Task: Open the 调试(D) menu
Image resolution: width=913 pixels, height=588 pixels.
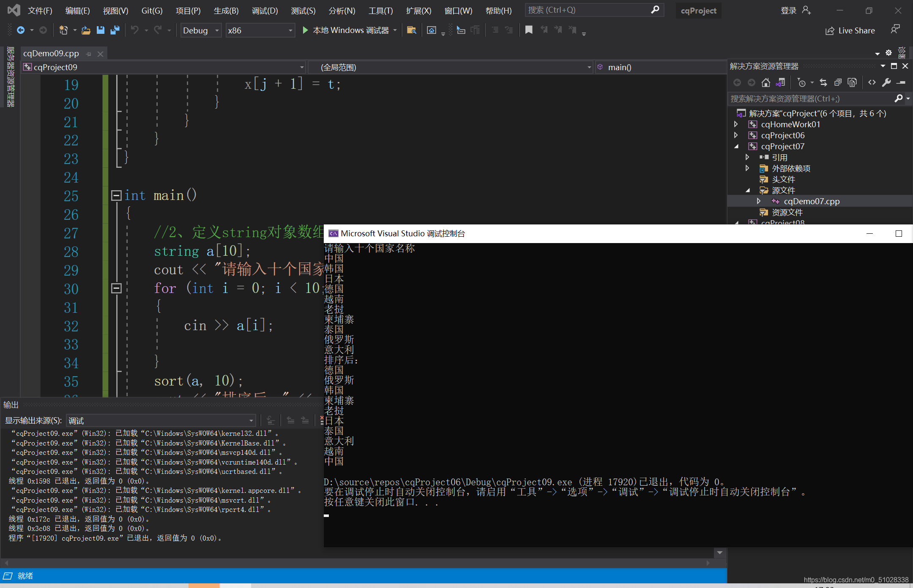Action: (x=265, y=11)
